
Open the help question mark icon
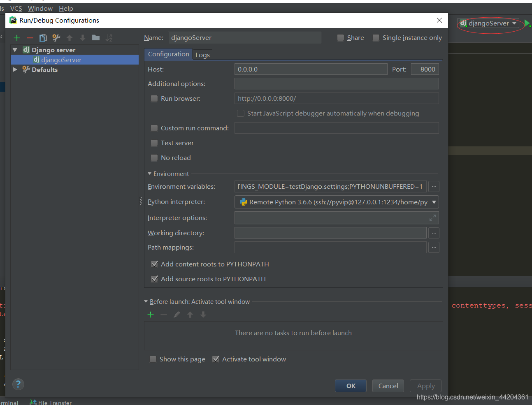[x=18, y=384]
